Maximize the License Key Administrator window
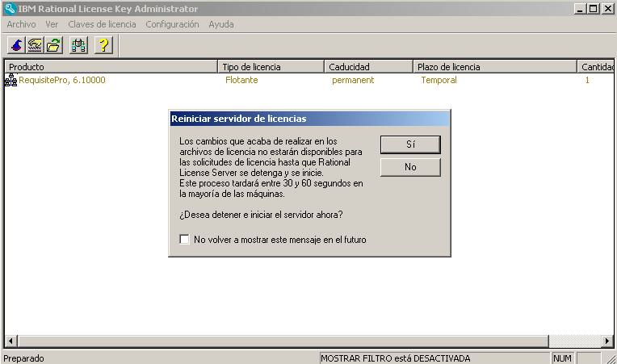The width and height of the screenshot is (617, 364). pyautogui.click(x=593, y=9)
